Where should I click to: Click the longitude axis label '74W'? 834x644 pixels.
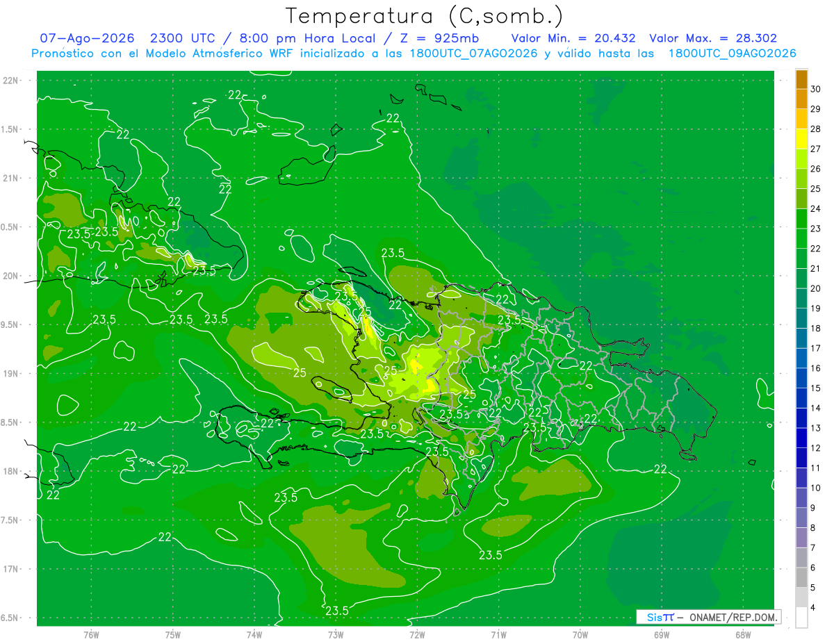(254, 634)
